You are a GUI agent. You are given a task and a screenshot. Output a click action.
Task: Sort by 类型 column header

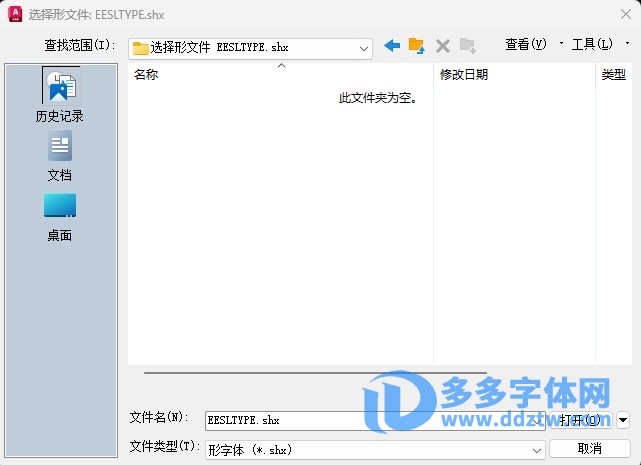tap(613, 75)
